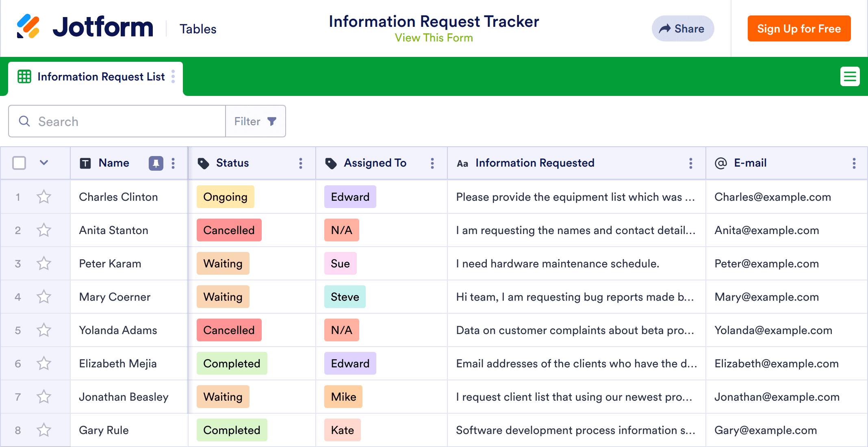Screen dimensions: 868x447
Task: Open Information Requested column options menu
Action: [691, 163]
